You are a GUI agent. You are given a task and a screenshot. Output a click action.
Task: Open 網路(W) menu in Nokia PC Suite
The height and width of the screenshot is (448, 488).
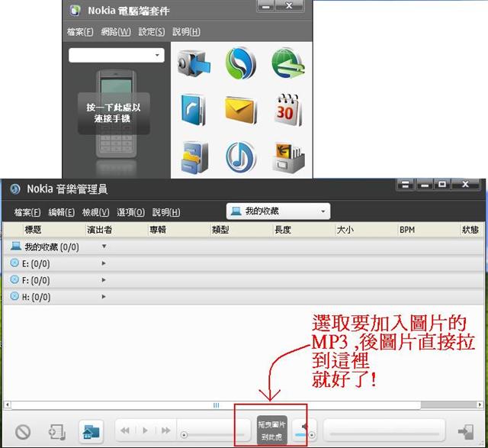coord(116,31)
